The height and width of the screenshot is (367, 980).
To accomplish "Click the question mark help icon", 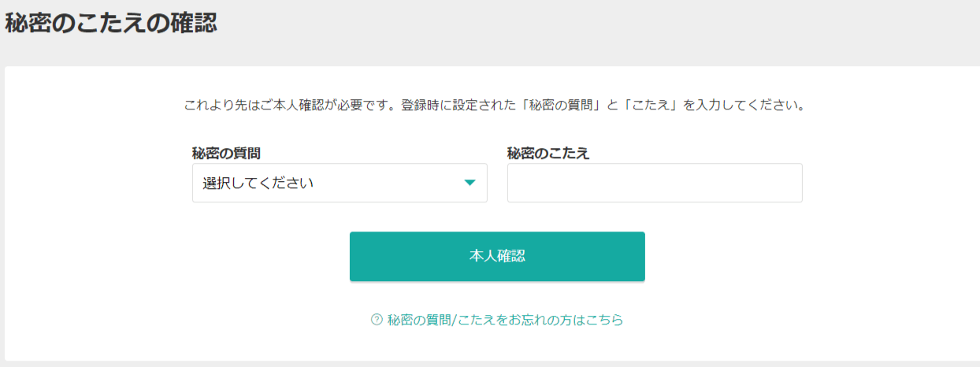I will 377,321.
